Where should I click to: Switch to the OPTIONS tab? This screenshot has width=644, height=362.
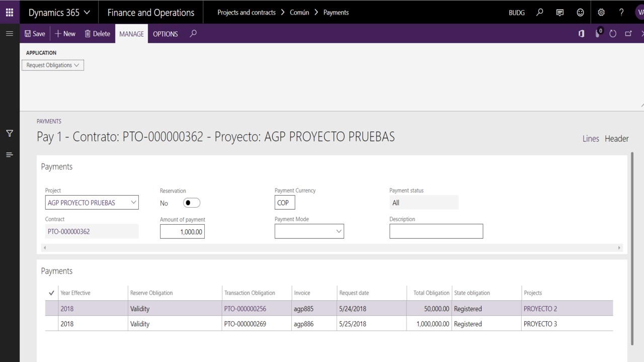click(166, 34)
